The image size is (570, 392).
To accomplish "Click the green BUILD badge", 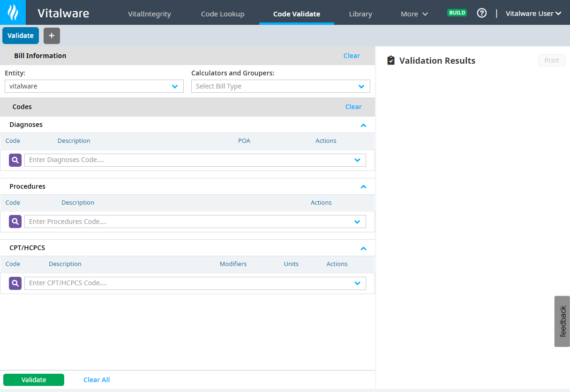I will (x=457, y=13).
